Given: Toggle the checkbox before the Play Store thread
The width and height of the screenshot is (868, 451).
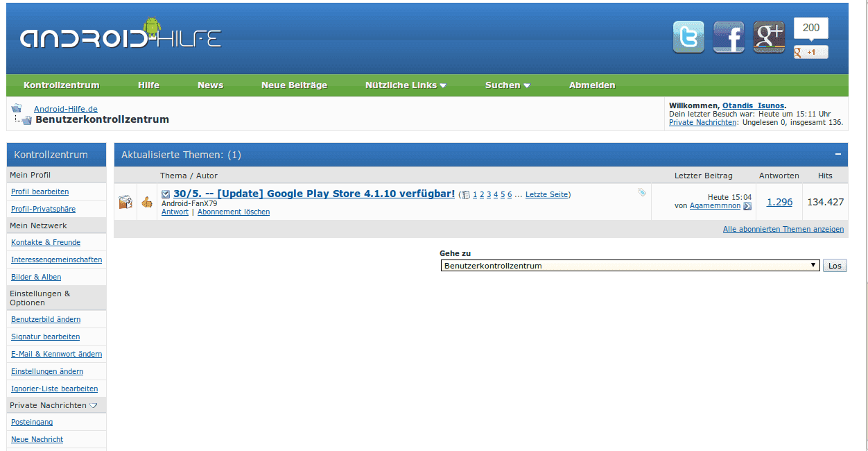Looking at the screenshot, I should coord(166,194).
